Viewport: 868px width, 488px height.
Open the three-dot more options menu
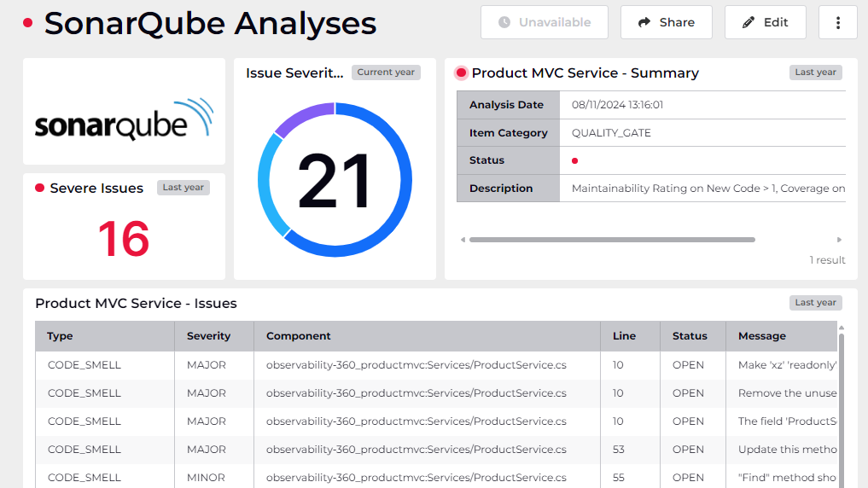pyautogui.click(x=837, y=22)
